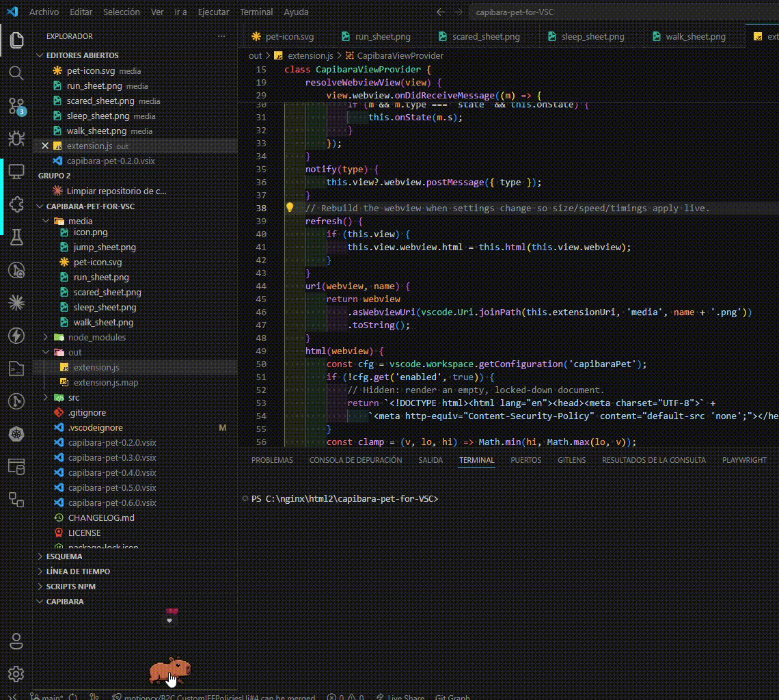Viewport: 779px width, 700px height.
Task: Show the GITLENS panel tab
Action: [571, 460]
